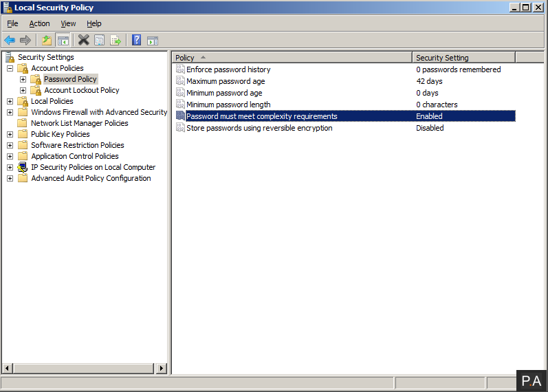Click the '0 days' setting value
Image resolution: width=548 pixels, height=392 pixels.
(x=427, y=93)
